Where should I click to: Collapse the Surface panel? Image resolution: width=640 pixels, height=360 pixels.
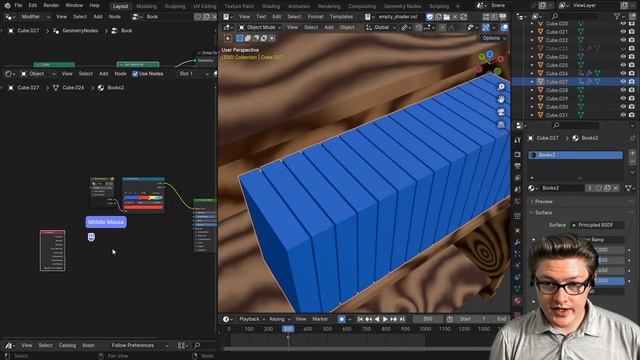click(543, 213)
